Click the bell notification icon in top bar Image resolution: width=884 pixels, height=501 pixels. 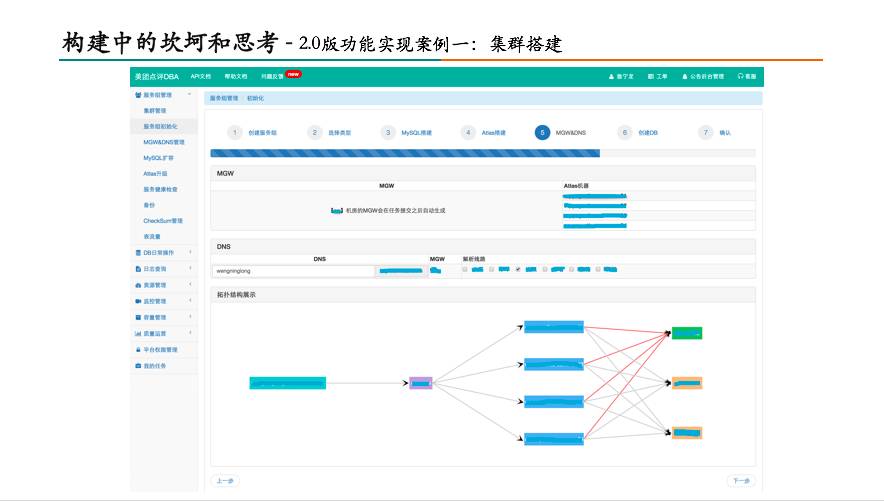[x=685, y=76]
